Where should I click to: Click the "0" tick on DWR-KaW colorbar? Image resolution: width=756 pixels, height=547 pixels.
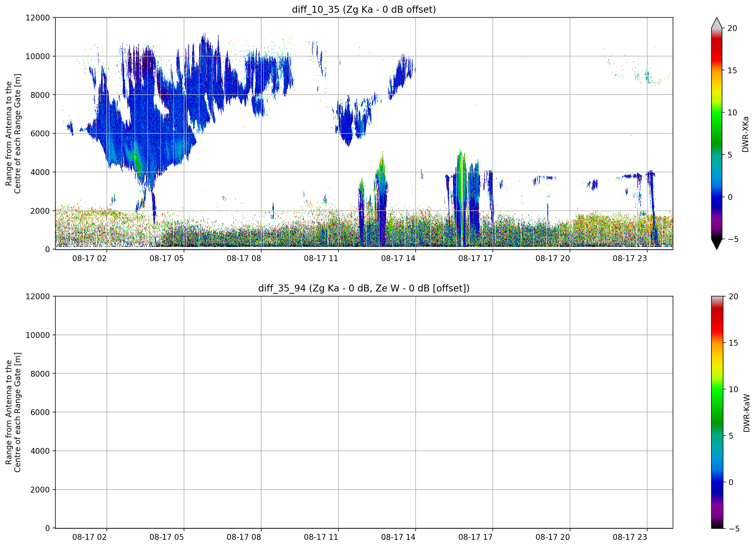pos(731,482)
